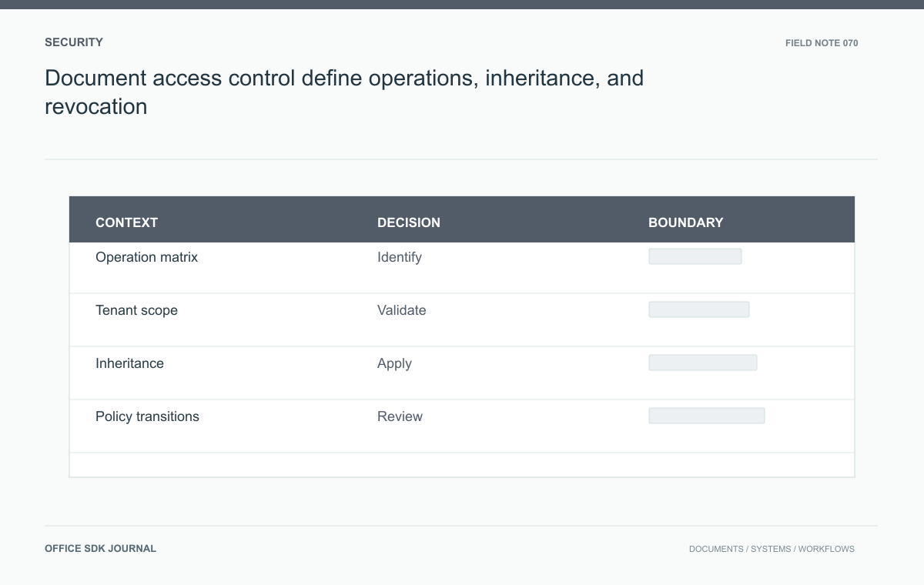Click the SECURITY category label
Image resolution: width=924 pixels, height=585 pixels.
pyautogui.click(x=74, y=42)
